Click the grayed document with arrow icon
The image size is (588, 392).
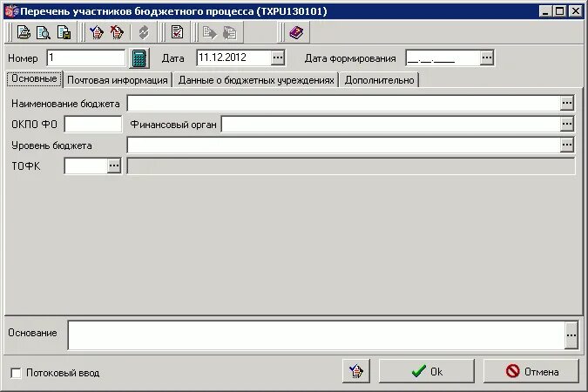tap(210, 32)
